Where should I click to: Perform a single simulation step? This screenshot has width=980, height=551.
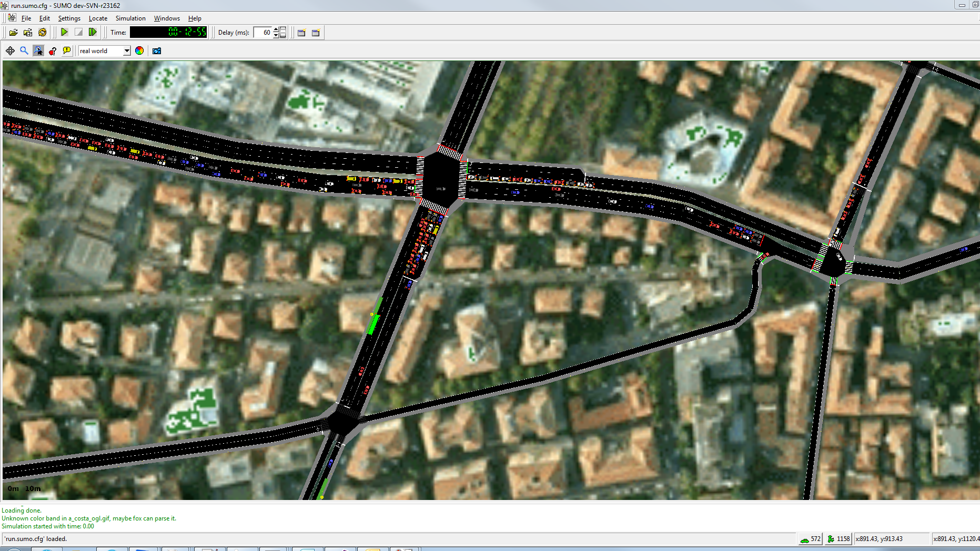click(x=93, y=32)
